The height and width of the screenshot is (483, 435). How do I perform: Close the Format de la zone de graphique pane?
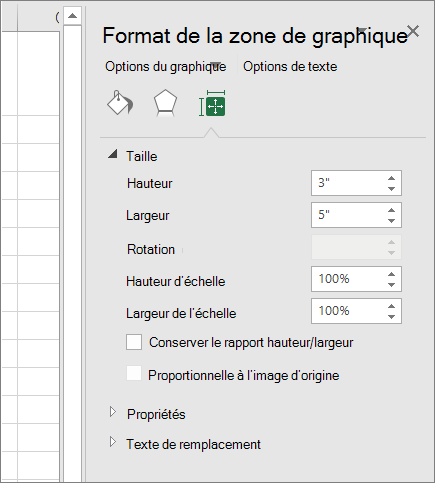413,31
